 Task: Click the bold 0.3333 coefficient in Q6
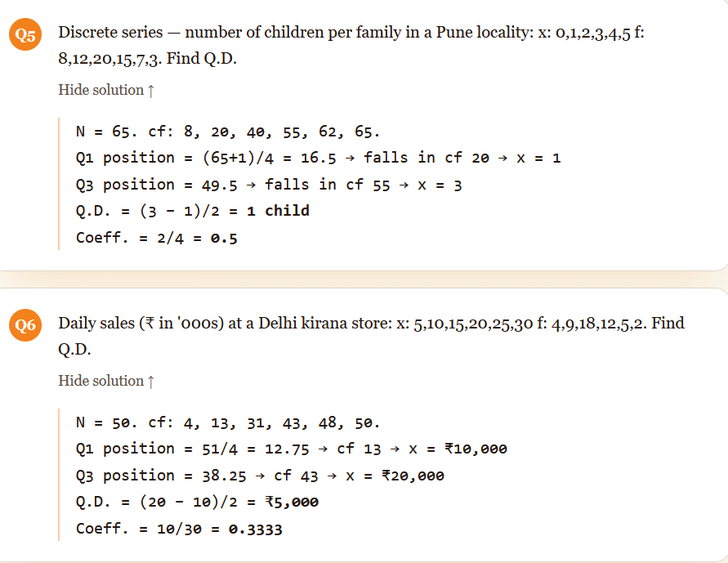click(255, 529)
